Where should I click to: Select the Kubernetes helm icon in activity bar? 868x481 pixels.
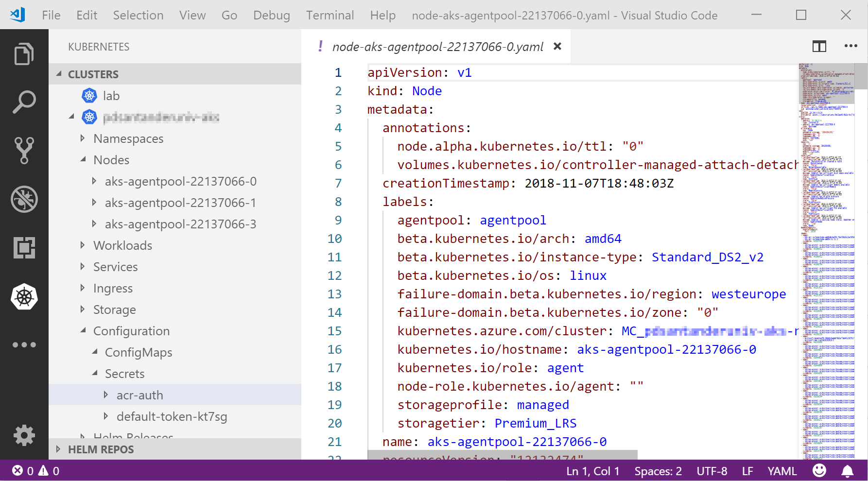pos(24,296)
